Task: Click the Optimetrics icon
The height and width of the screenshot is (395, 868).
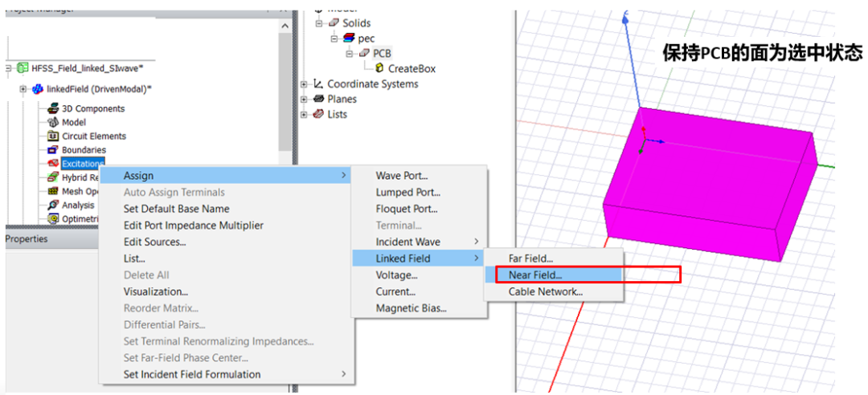Action: click(53, 219)
